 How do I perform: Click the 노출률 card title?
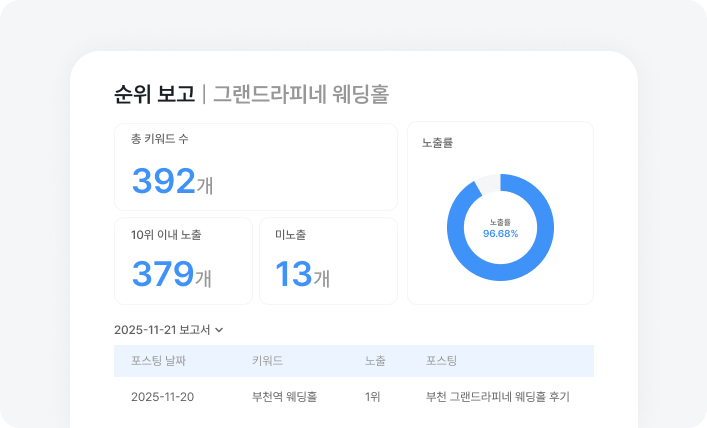438,143
